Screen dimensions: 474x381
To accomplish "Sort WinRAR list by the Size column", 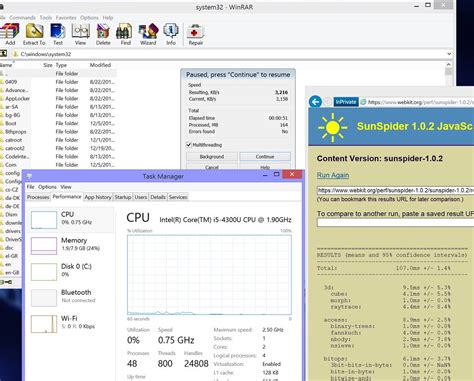I will pyautogui.click(x=48, y=65).
